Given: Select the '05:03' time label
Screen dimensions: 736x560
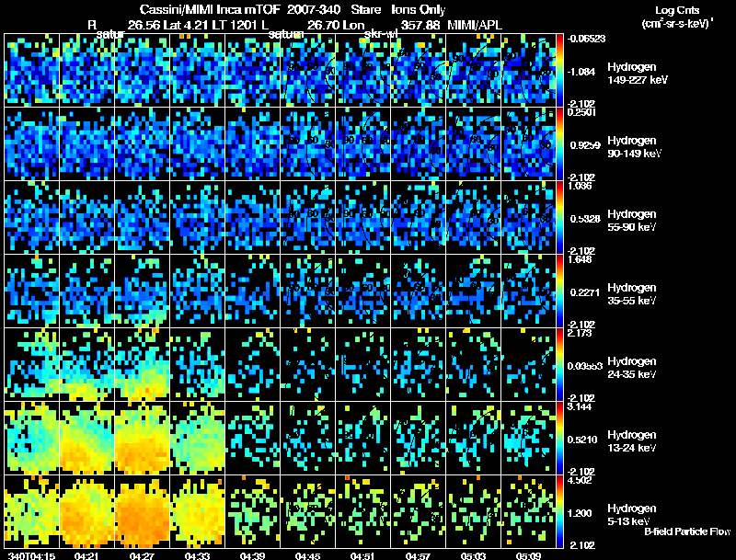Looking at the screenshot, I should pyautogui.click(x=473, y=556).
